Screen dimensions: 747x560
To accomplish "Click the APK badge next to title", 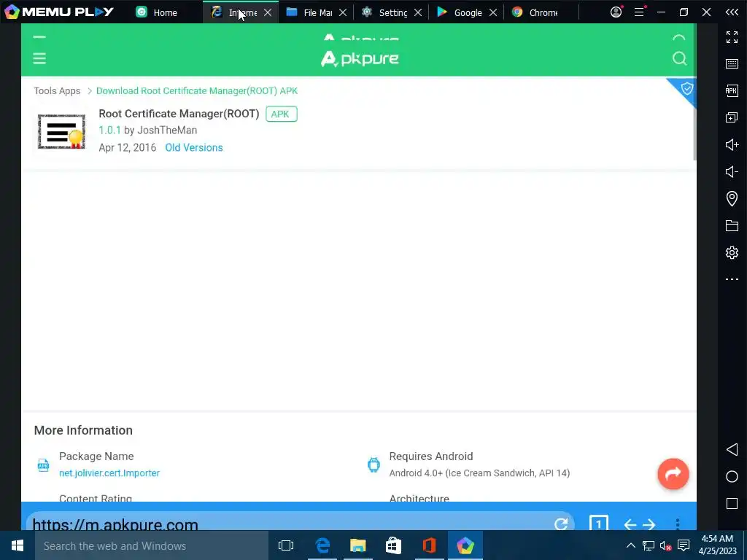I will [281, 114].
